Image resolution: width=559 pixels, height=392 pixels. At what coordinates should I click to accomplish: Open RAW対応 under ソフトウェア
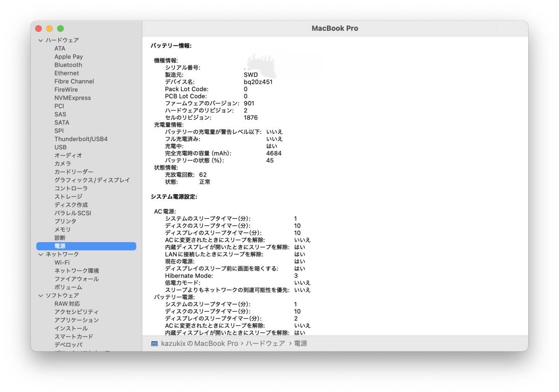tap(67, 304)
